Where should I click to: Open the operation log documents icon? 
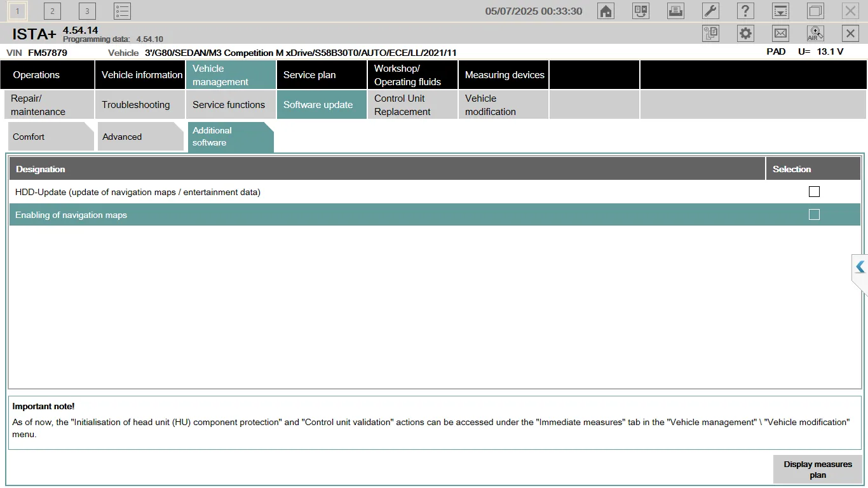(710, 34)
